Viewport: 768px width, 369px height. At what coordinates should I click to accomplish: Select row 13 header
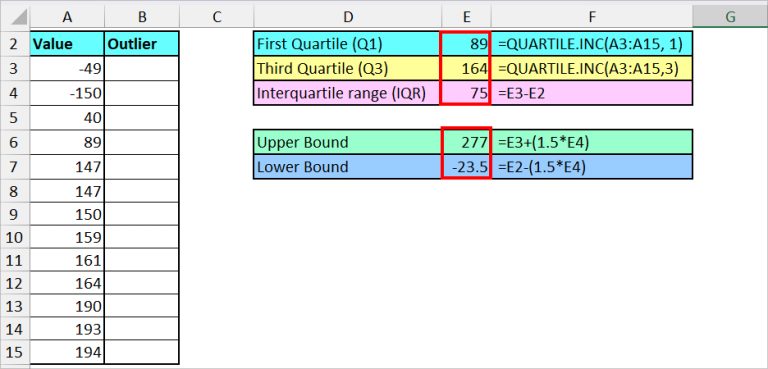pos(15,306)
